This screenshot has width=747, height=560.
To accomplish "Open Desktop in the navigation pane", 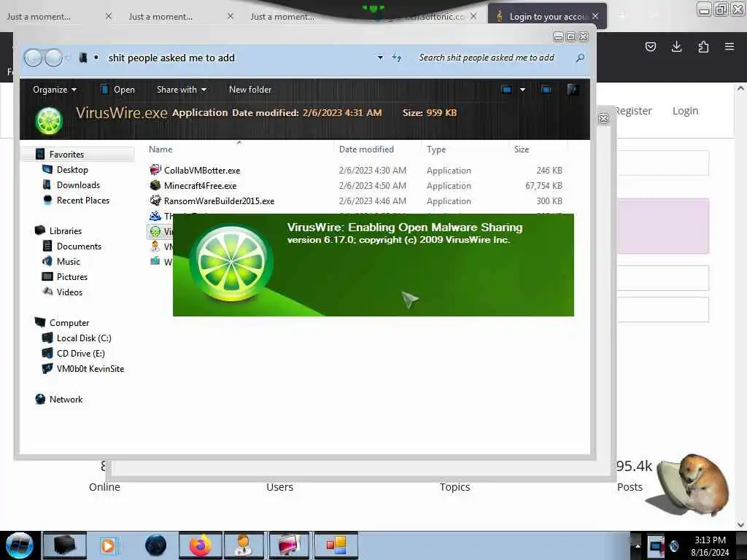I will tap(72, 169).
